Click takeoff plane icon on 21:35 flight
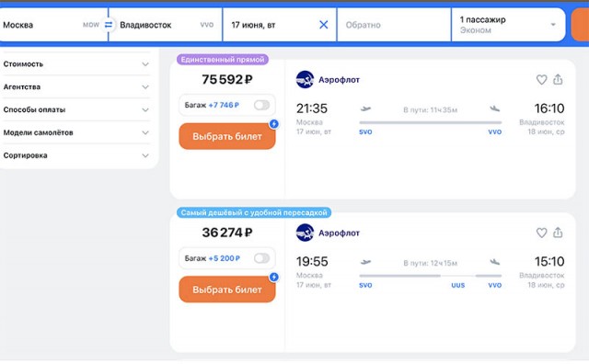589x364 pixels. (365, 109)
